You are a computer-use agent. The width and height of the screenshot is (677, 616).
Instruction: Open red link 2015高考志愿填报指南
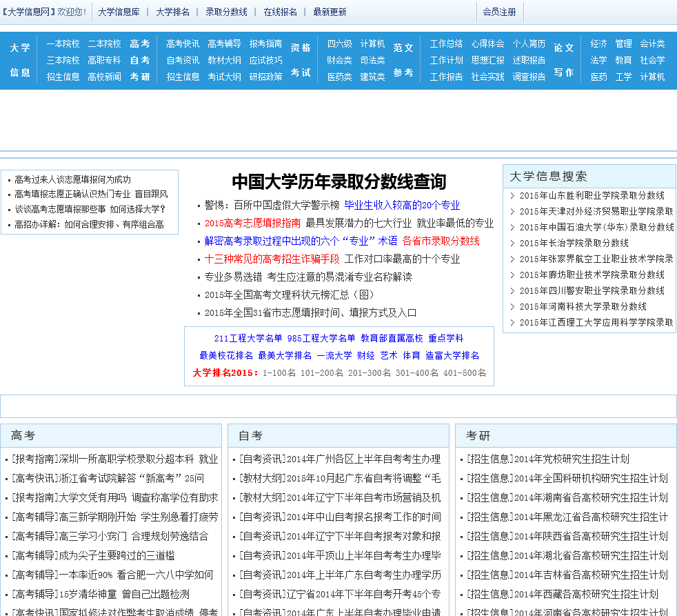252,223
